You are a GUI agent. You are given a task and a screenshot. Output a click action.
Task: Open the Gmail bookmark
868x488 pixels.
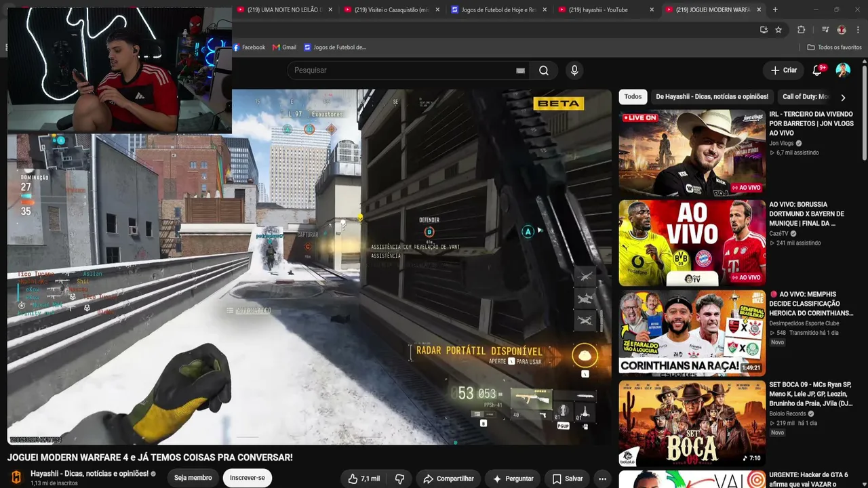pyautogui.click(x=284, y=47)
